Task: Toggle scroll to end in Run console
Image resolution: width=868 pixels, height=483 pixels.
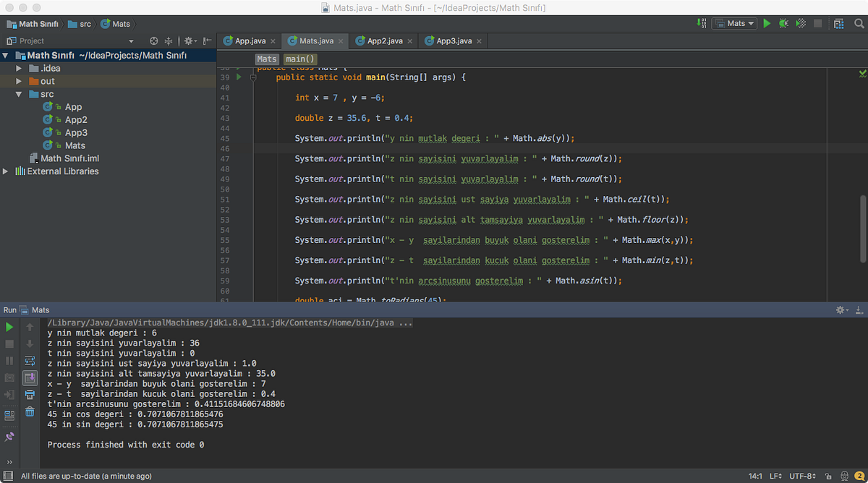Action: tap(30, 377)
